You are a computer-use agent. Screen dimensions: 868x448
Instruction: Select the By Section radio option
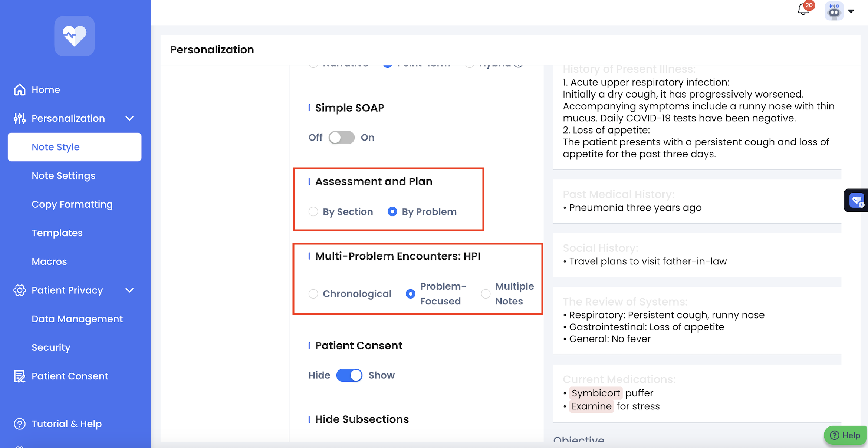[313, 212]
